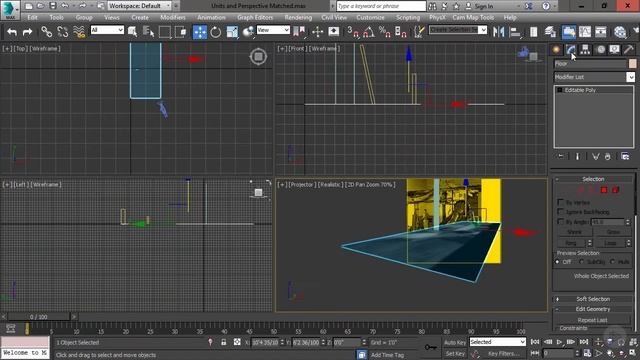Click Show End Result toggle icon
This screenshot has height=360, width=640.
(577, 156)
